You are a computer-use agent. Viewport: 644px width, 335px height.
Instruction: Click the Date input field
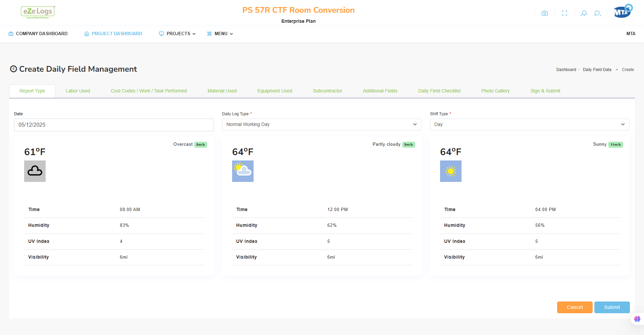point(114,125)
